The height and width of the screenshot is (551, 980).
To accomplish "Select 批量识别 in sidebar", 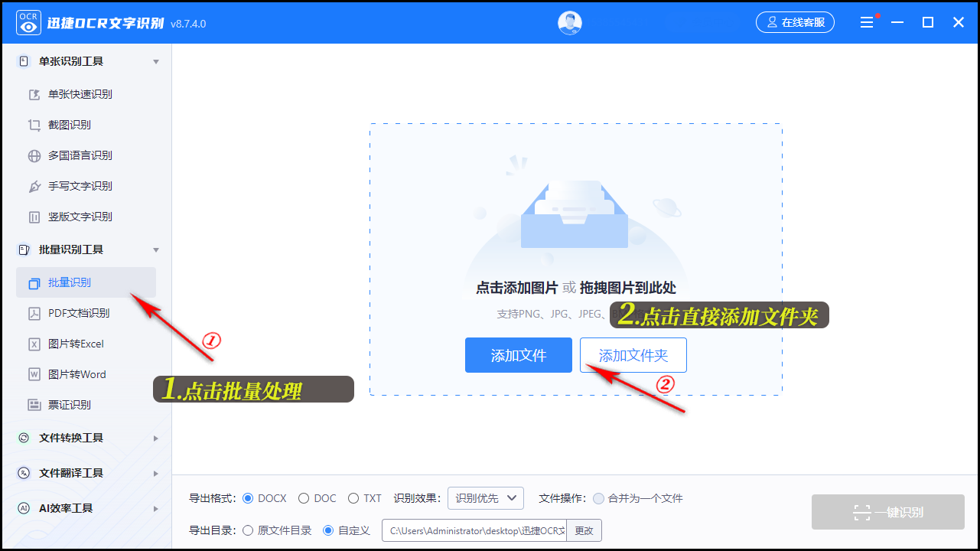I will 86,282.
